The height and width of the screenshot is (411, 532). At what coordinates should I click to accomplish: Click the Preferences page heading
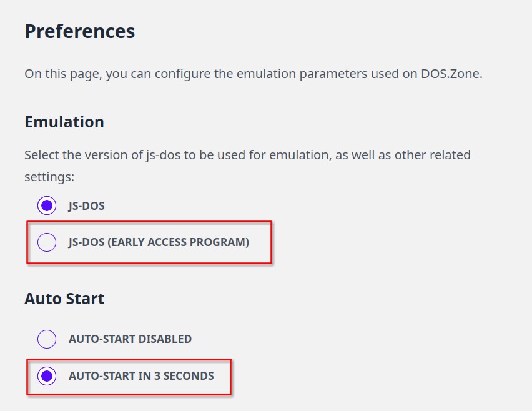click(x=80, y=32)
